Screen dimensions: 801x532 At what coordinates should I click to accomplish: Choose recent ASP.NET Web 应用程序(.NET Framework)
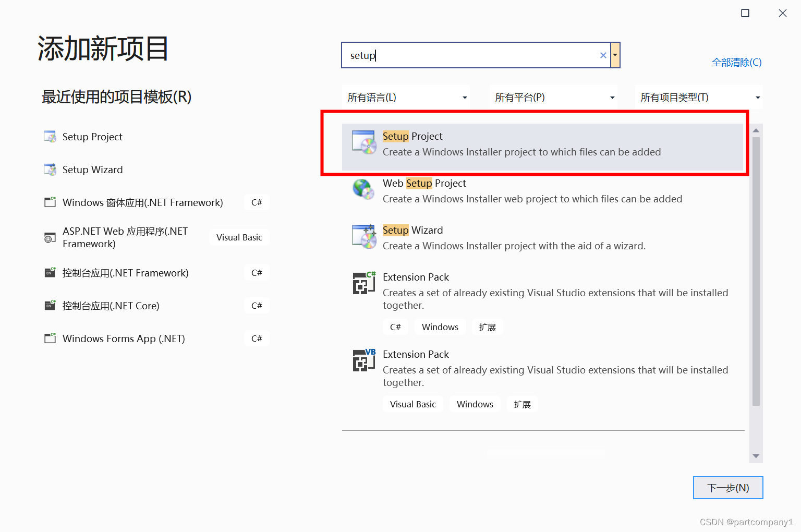pos(125,237)
